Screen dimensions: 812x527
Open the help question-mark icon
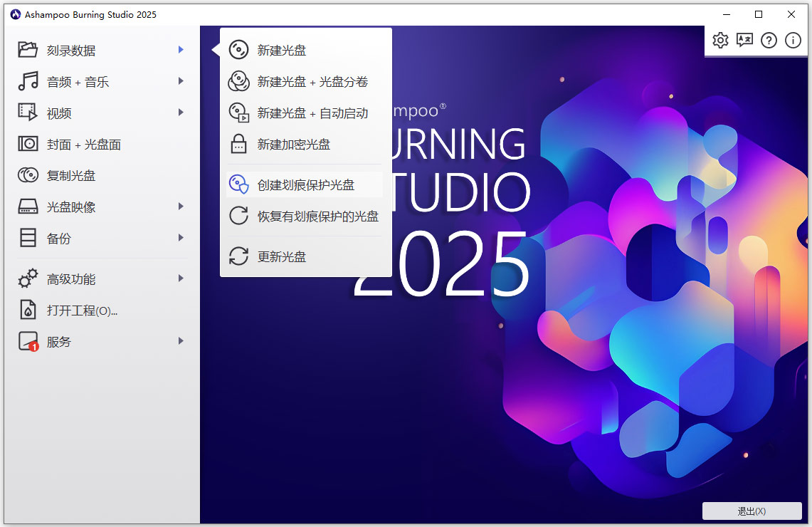(769, 41)
